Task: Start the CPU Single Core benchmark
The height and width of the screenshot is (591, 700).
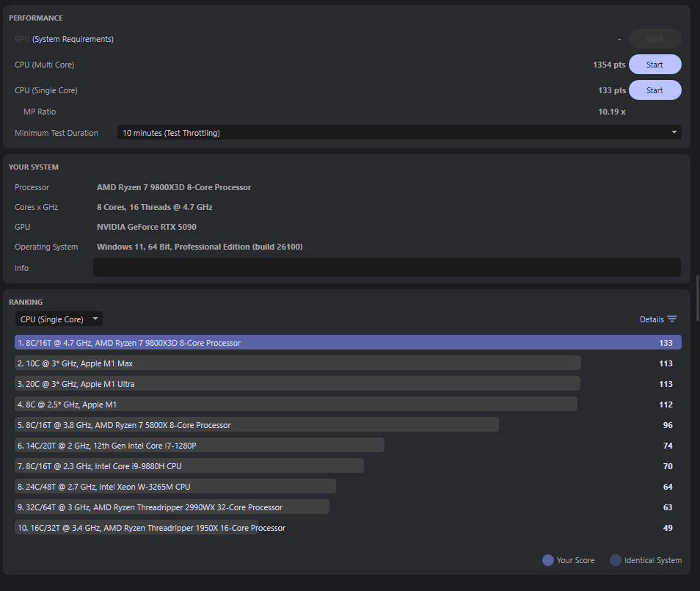Action: pos(655,90)
